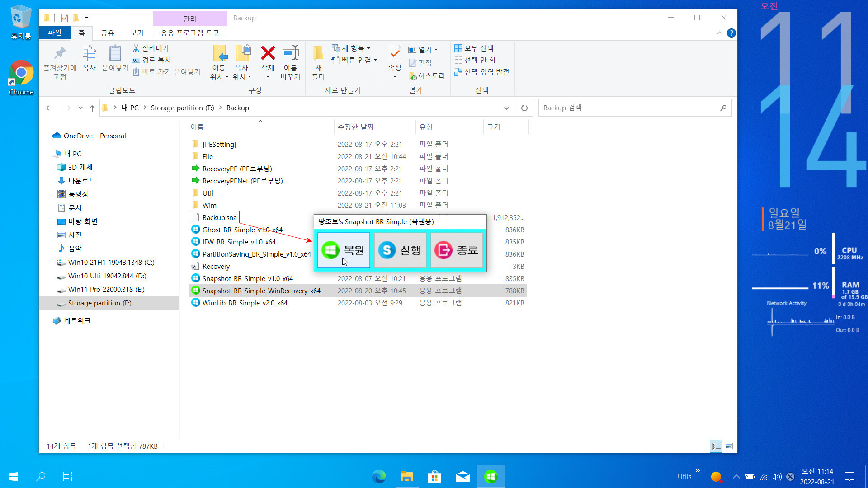
Task: Click 히스토리 history in ribbon
Action: (x=427, y=76)
